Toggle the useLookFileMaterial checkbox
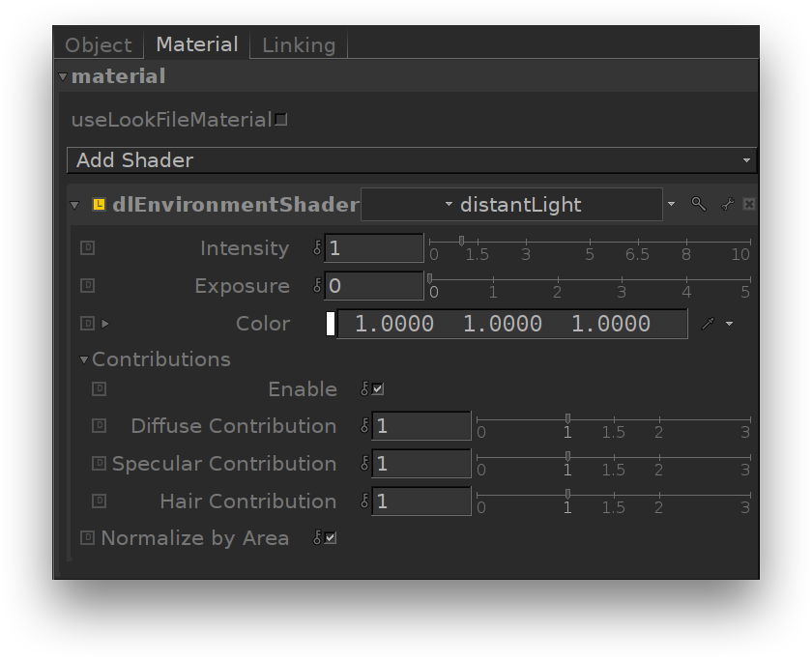Image resolution: width=812 pixels, height=659 pixels. point(281,120)
